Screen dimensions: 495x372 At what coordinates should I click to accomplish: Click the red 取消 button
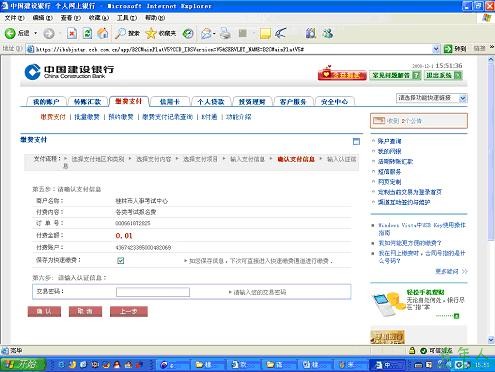coord(85,311)
